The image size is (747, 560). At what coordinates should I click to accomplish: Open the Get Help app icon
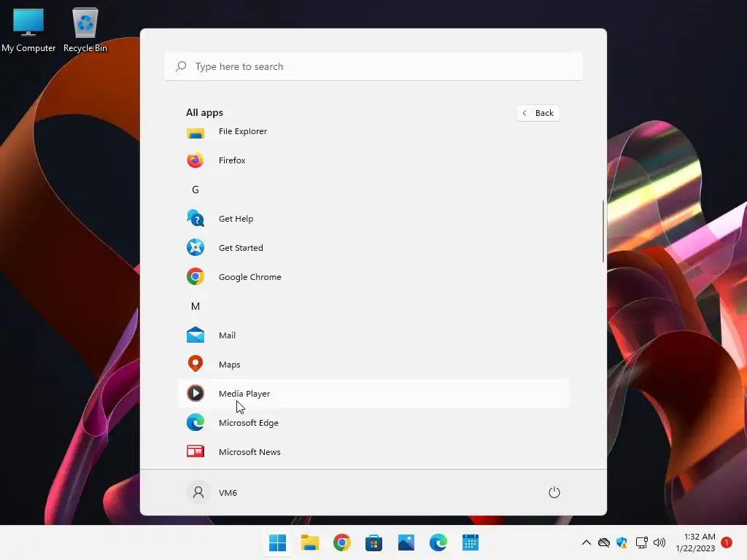tap(196, 219)
